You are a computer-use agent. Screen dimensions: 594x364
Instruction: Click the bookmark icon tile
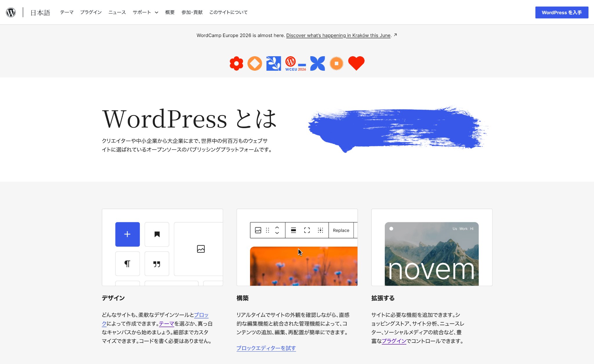pyautogui.click(x=157, y=234)
